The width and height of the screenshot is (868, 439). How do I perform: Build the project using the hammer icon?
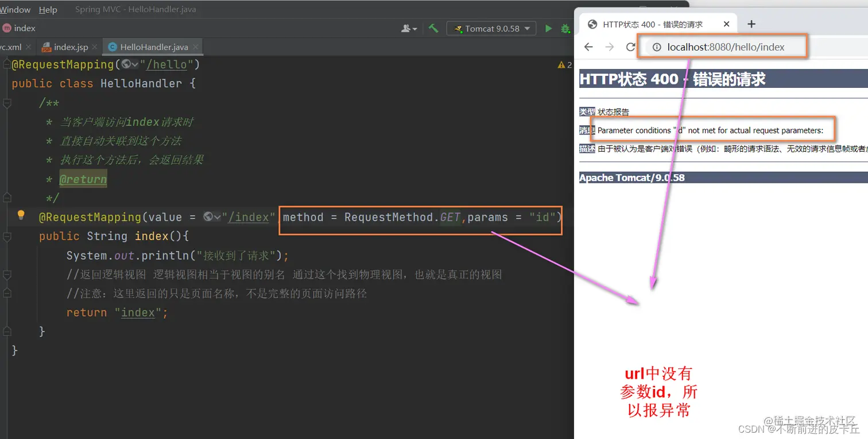(433, 28)
